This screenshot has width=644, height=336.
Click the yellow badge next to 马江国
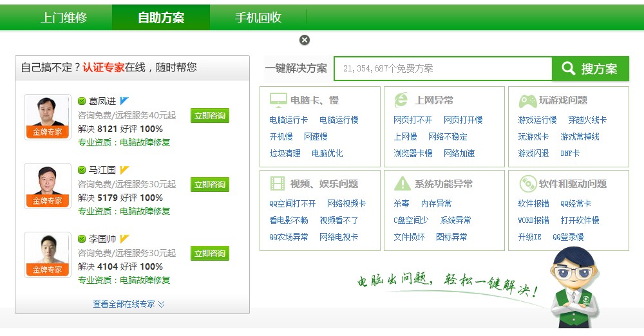124,170
